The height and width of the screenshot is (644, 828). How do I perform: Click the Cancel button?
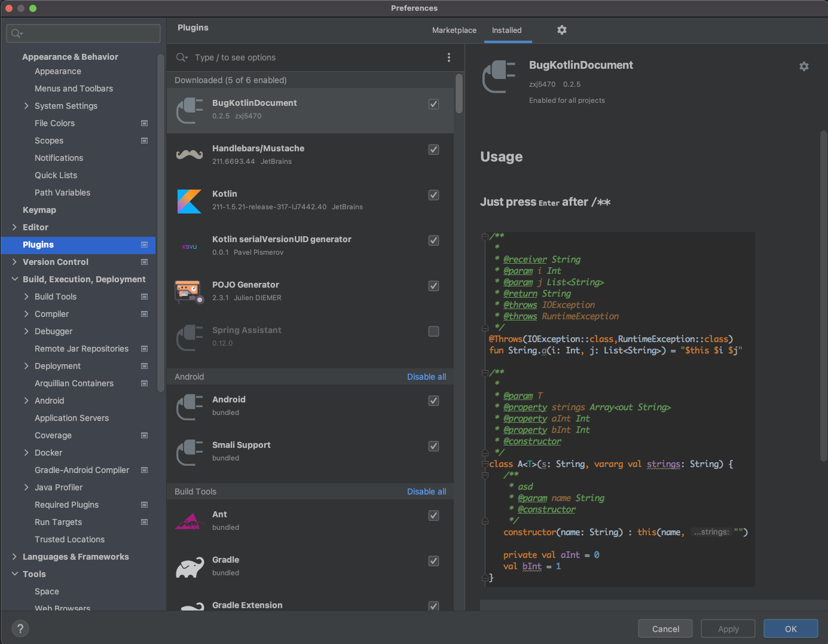(x=665, y=629)
